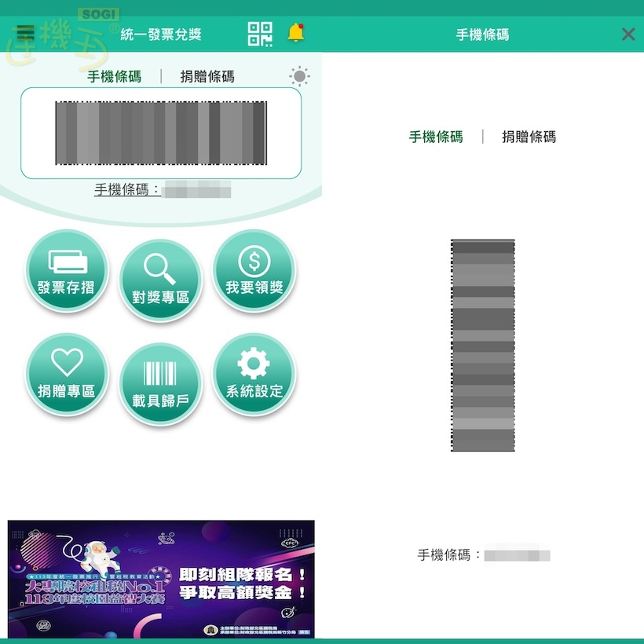Tap the 手機條碼 number text below the barcode
This screenshot has height=644, width=644.
tap(161, 190)
